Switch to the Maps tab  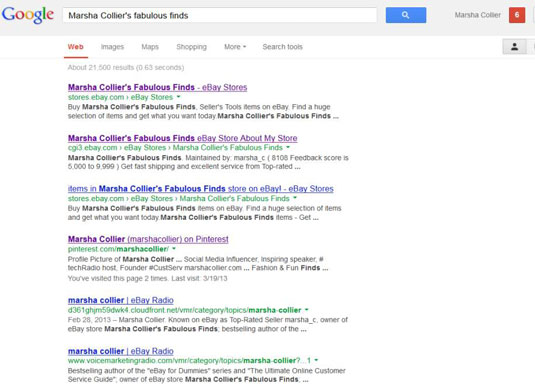[x=150, y=47]
